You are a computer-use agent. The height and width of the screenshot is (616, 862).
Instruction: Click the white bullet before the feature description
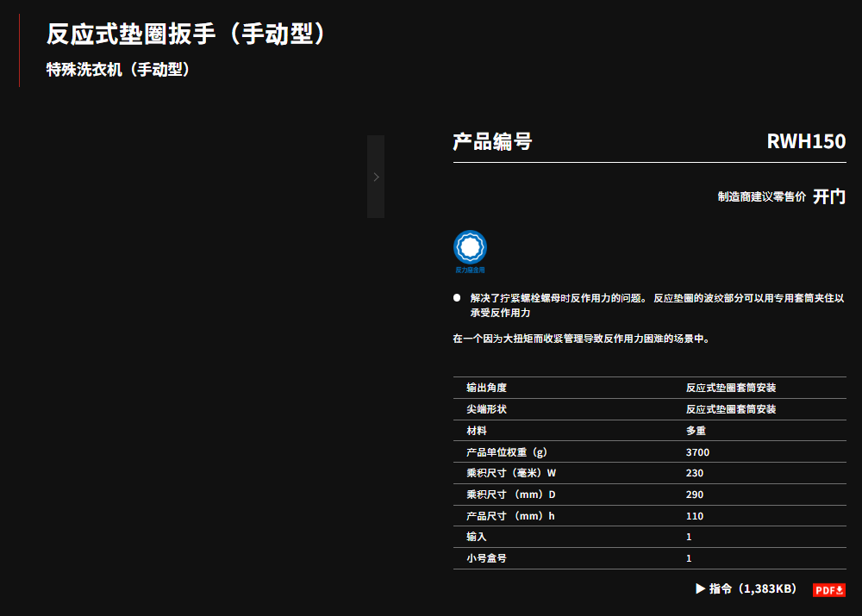pyautogui.click(x=457, y=297)
